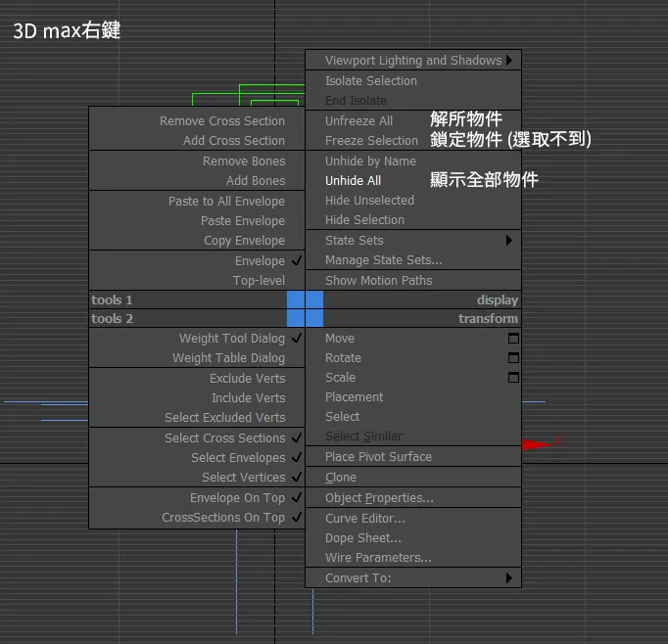Click the tools 2 quad header
The height and width of the screenshot is (644, 668).
(197, 318)
